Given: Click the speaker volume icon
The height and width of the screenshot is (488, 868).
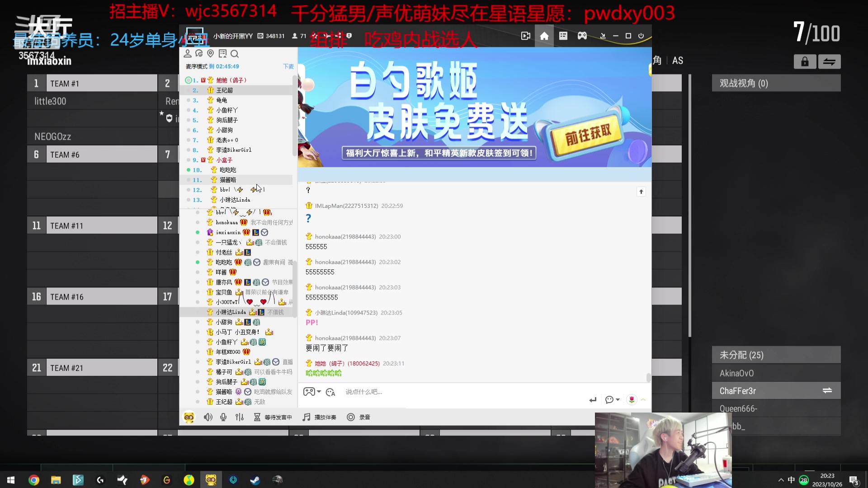Looking at the screenshot, I should click(x=208, y=417).
